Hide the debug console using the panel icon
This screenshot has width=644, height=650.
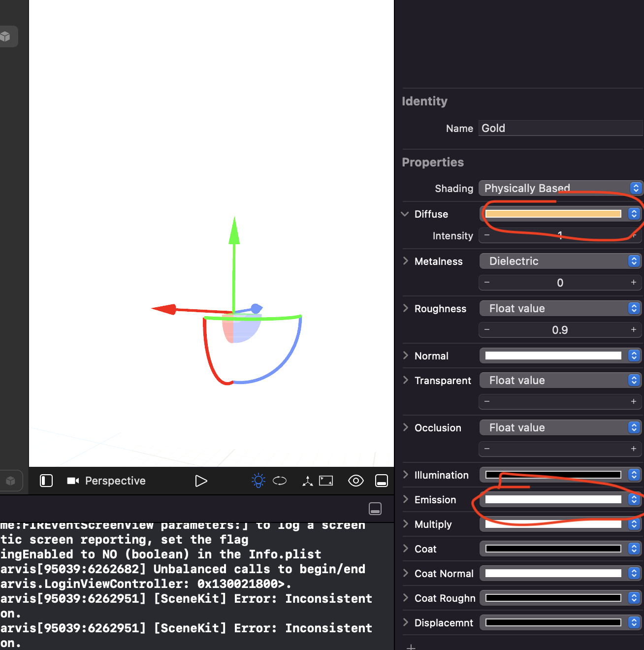[x=375, y=509]
